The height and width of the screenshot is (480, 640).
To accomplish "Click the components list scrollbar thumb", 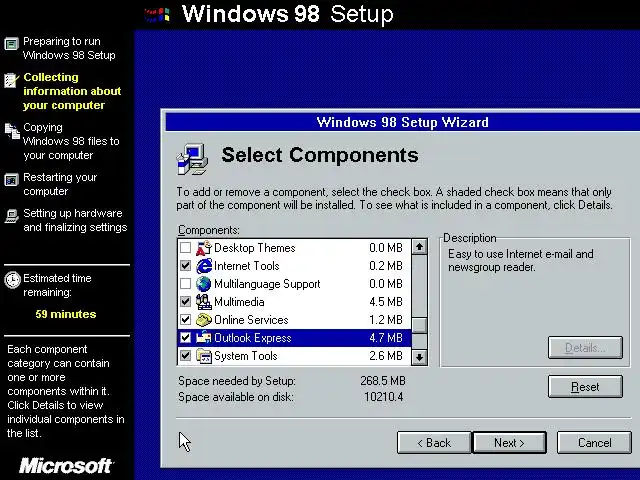I will click(x=419, y=326).
